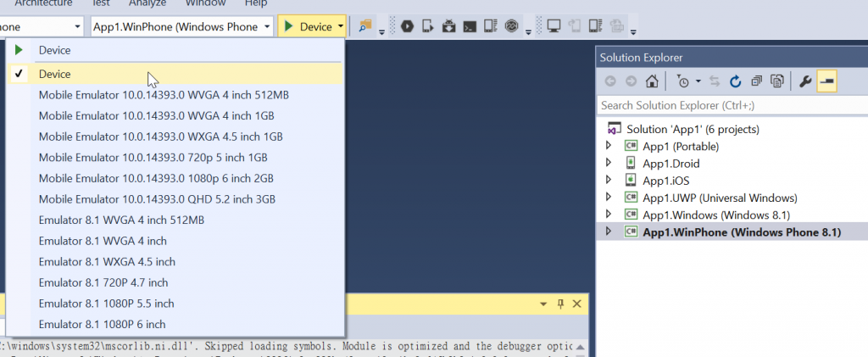Expand App1.Windows (Windows 8.1) node
The image size is (868, 357).
point(609,215)
